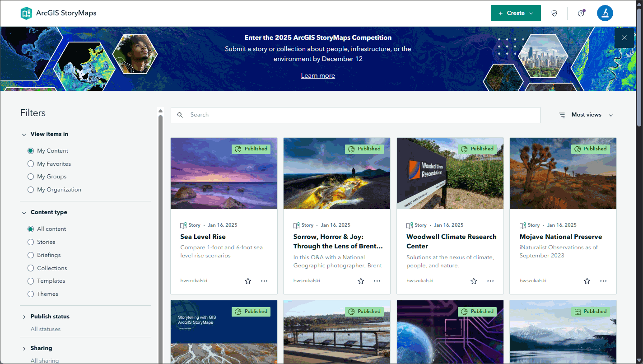Open the user profile avatar

tap(605, 13)
